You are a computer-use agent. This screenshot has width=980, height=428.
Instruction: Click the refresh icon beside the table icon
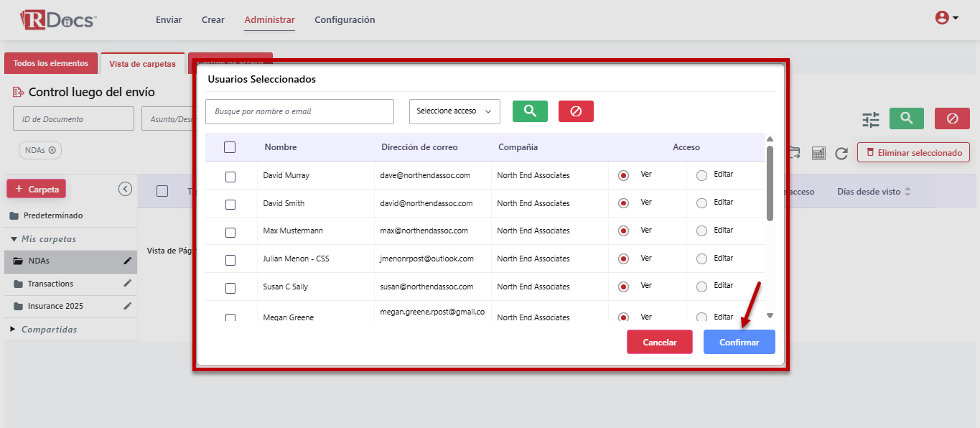pos(841,153)
